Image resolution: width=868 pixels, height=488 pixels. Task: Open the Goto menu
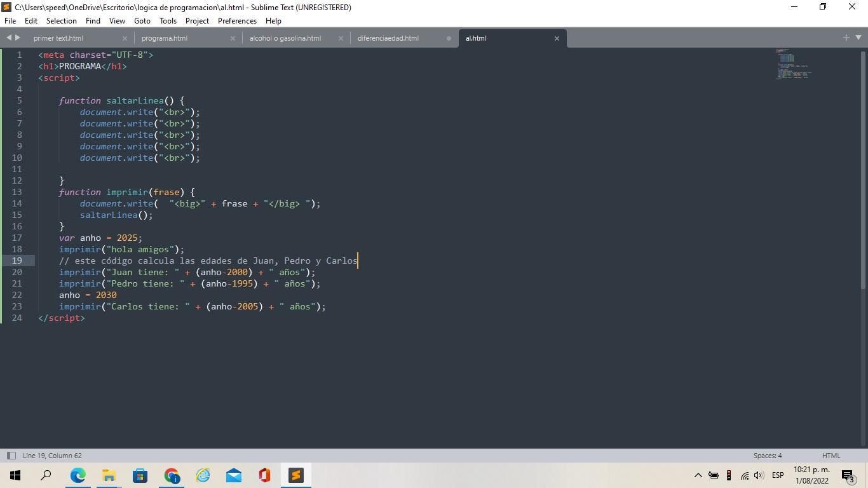142,21
